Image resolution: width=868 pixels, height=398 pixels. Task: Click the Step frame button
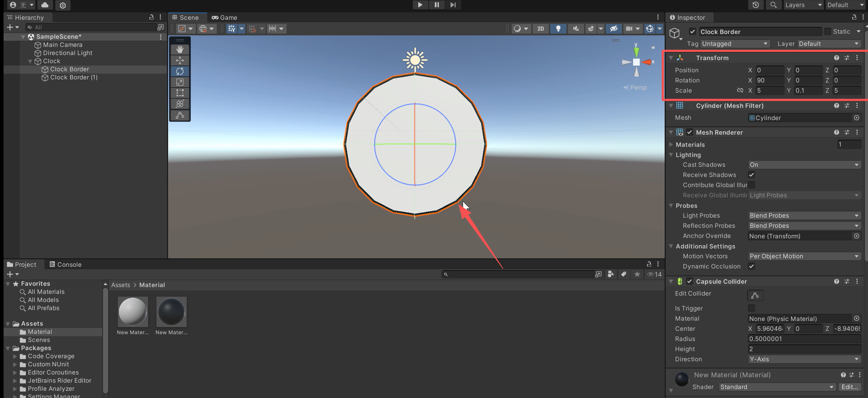point(453,5)
